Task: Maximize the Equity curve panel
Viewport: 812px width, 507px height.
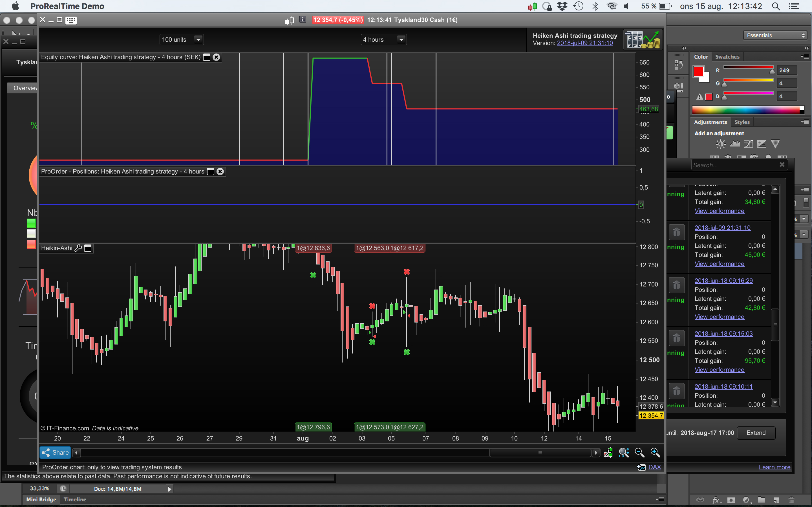Action: click(x=207, y=57)
